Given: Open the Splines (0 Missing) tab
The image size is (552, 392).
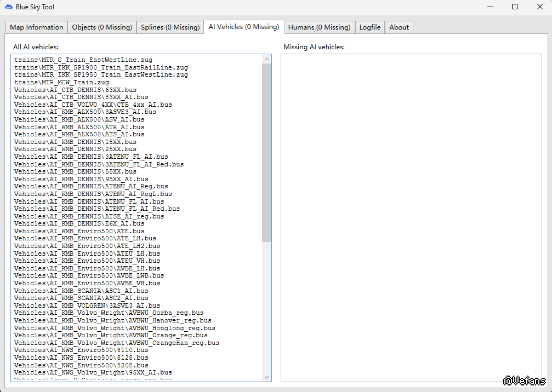Looking at the screenshot, I should pos(170,27).
